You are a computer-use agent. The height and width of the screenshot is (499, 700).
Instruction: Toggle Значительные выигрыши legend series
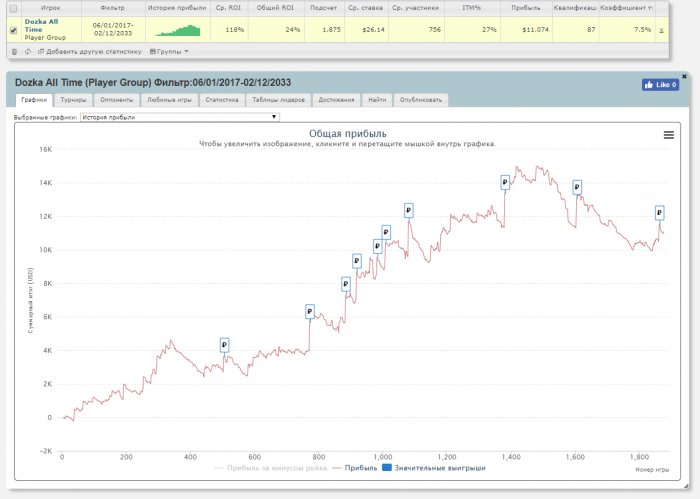[x=432, y=467]
